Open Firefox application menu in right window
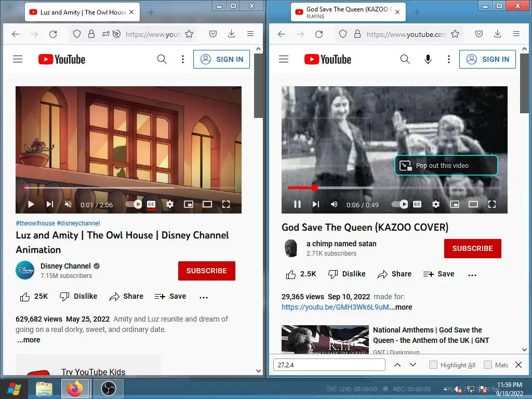The height and width of the screenshot is (399, 532). click(516, 34)
